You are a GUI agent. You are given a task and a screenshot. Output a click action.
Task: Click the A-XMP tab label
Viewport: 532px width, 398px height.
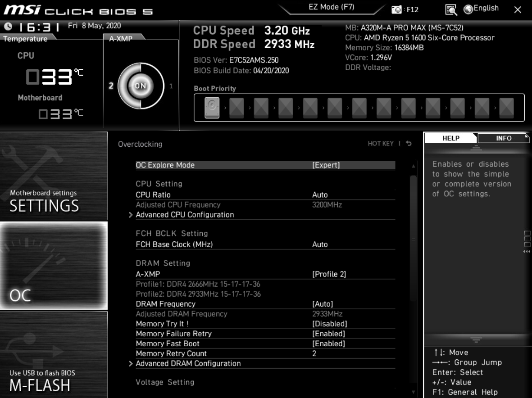pos(121,39)
